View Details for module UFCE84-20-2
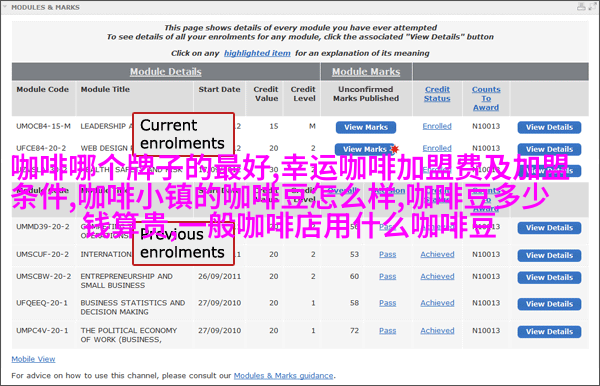 (549, 149)
